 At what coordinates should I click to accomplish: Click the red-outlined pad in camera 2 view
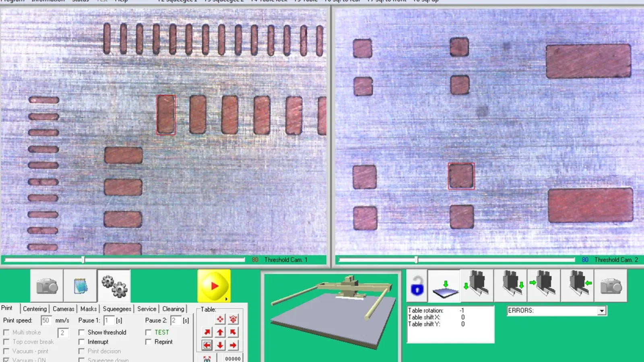pyautogui.click(x=461, y=176)
